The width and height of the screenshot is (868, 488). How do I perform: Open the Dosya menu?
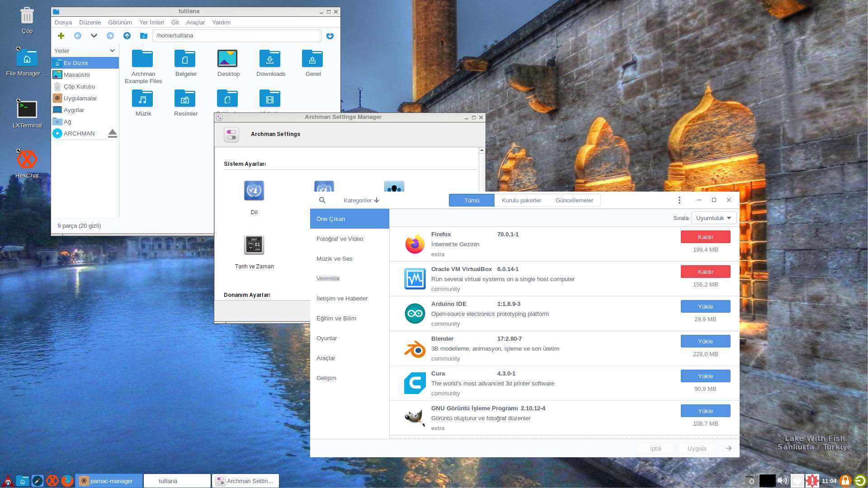pos(63,22)
